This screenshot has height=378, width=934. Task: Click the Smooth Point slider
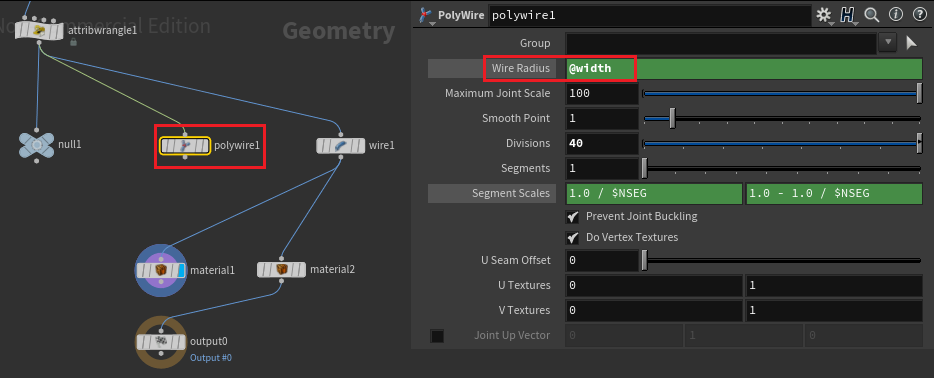point(782,118)
